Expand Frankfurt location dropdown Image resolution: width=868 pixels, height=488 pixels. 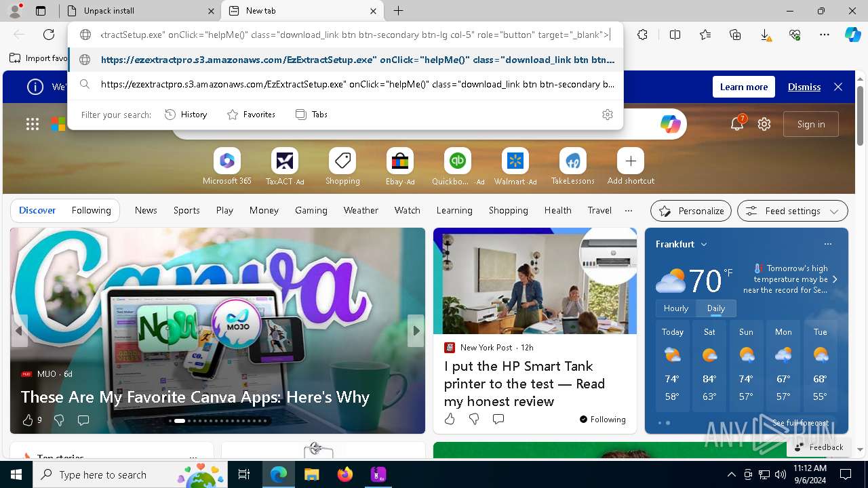704,244
